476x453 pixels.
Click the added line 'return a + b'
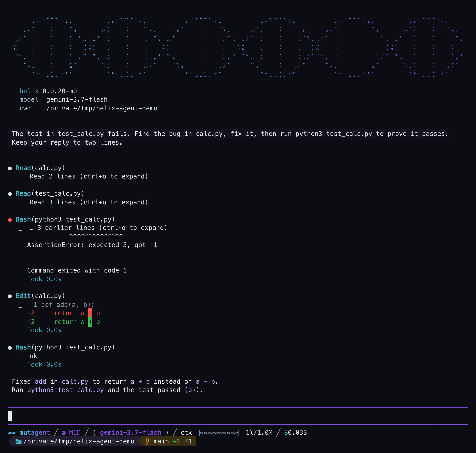[77, 322]
